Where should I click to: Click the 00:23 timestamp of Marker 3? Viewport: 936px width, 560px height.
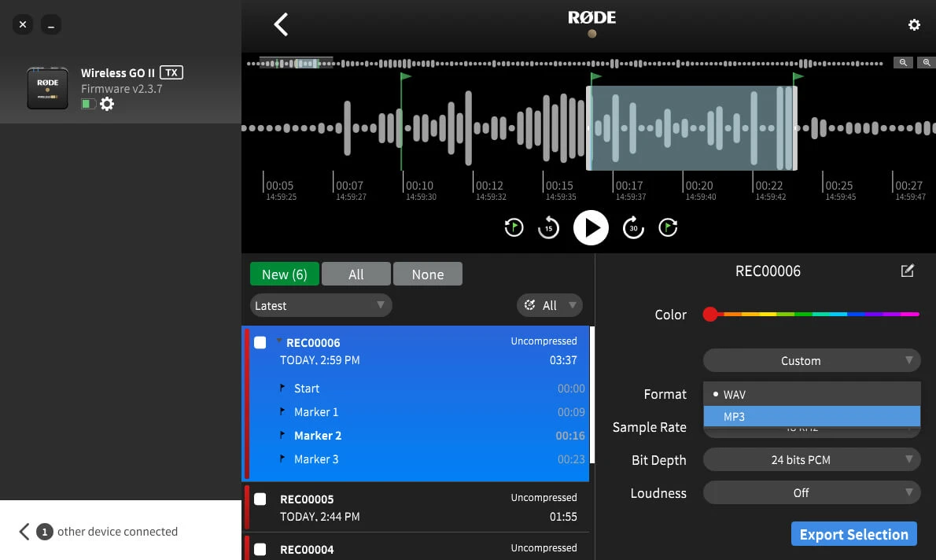[x=571, y=459]
